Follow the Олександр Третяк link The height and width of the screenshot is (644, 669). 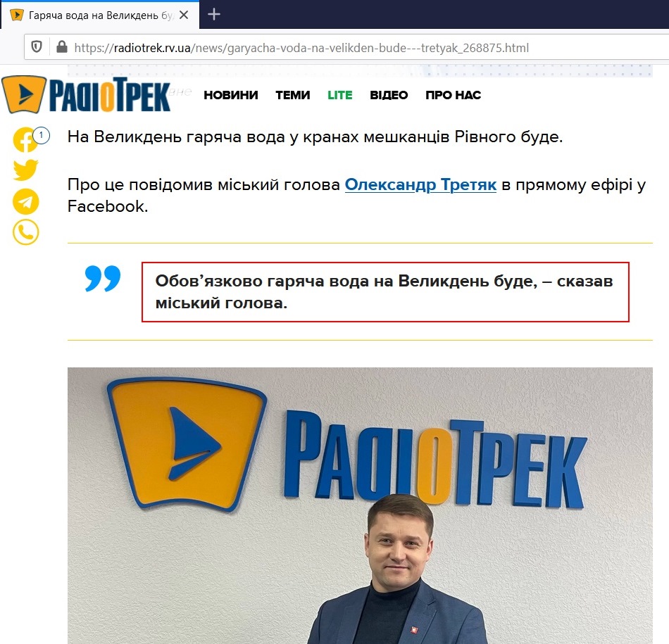click(420, 184)
